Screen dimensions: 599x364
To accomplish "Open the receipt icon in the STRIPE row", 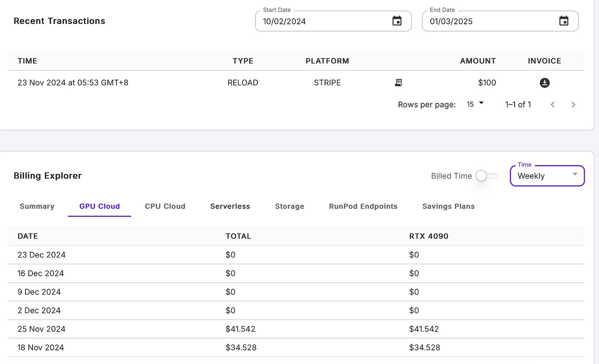I will tap(398, 83).
